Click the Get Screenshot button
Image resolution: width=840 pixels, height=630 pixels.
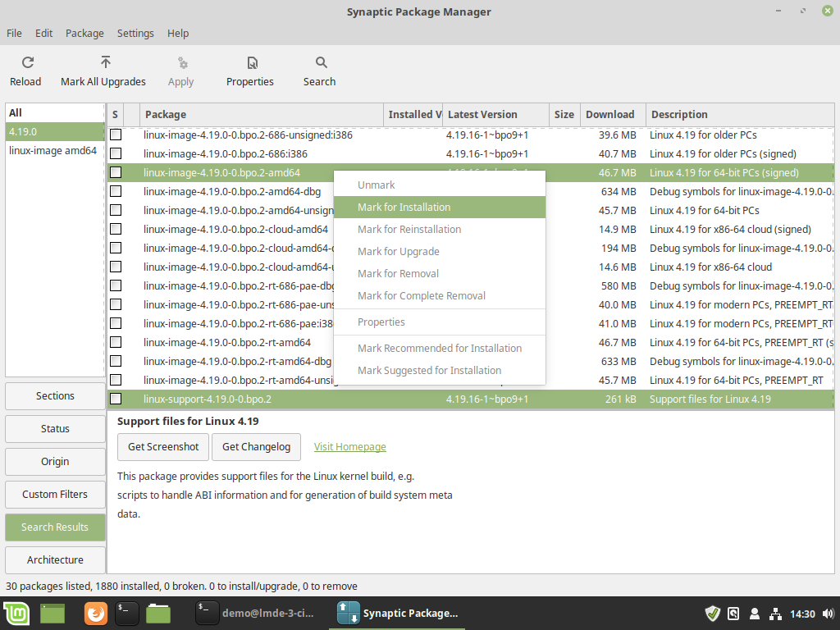(163, 447)
